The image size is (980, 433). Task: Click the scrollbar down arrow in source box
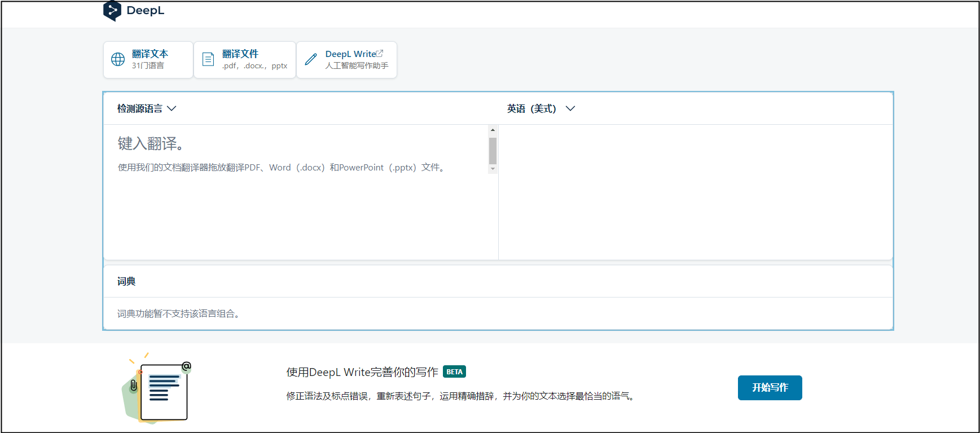[493, 169]
